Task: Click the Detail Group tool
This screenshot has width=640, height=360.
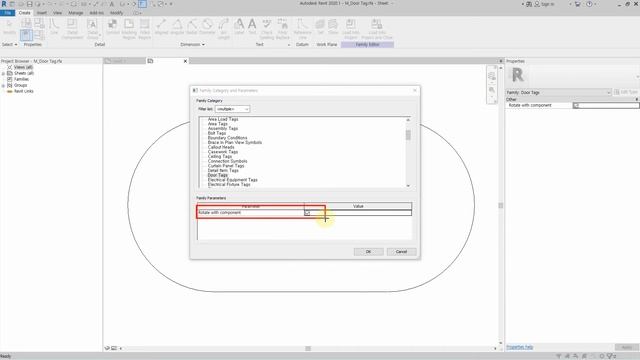Action: tap(93, 29)
